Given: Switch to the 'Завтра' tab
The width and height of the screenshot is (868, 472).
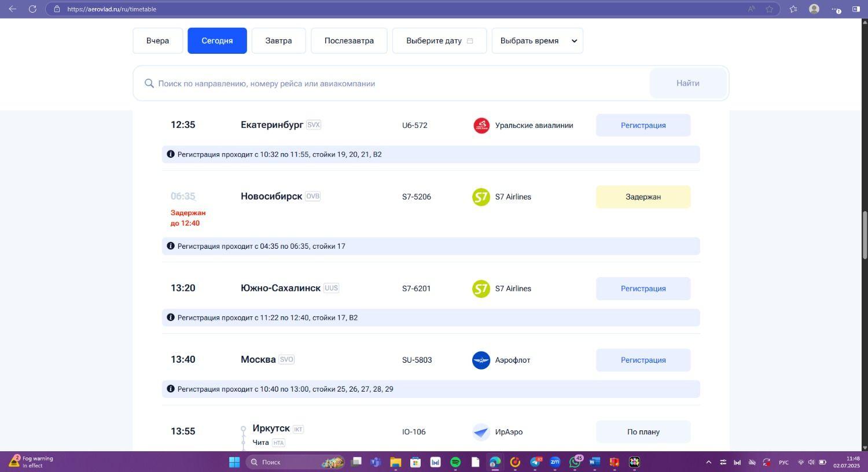Looking at the screenshot, I should point(278,41).
